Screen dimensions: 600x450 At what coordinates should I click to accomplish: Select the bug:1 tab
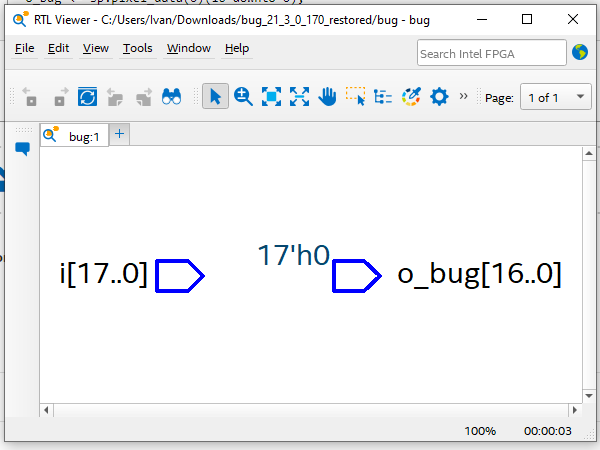point(74,135)
